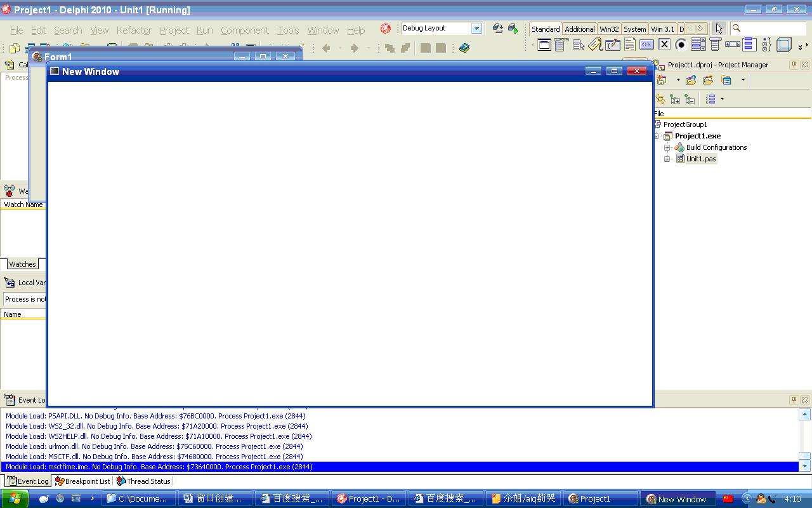Open the Search menu

point(68,30)
